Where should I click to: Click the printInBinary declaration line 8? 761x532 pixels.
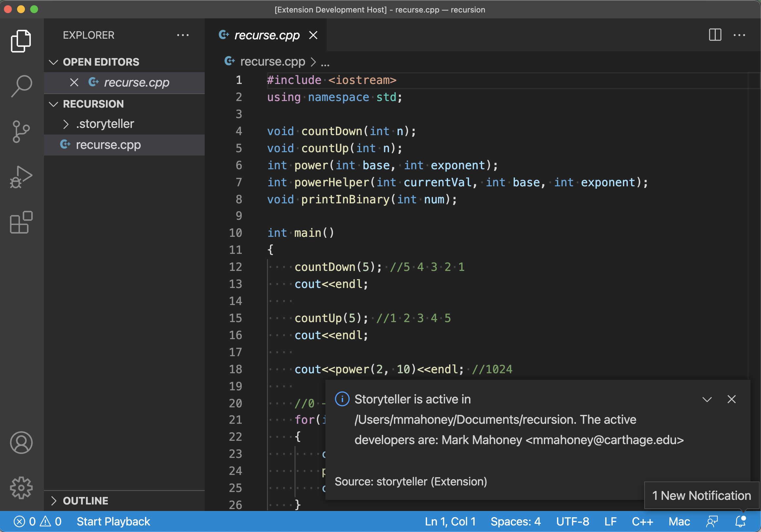coord(362,199)
